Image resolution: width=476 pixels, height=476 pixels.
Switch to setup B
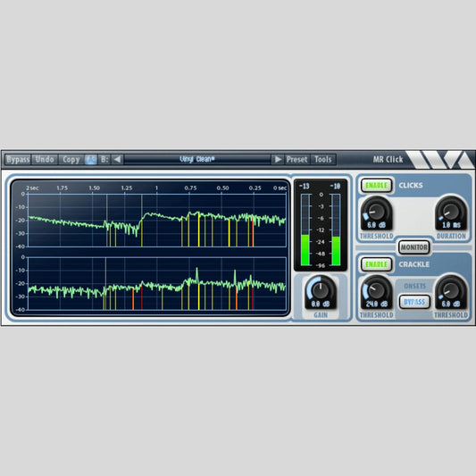(x=104, y=159)
